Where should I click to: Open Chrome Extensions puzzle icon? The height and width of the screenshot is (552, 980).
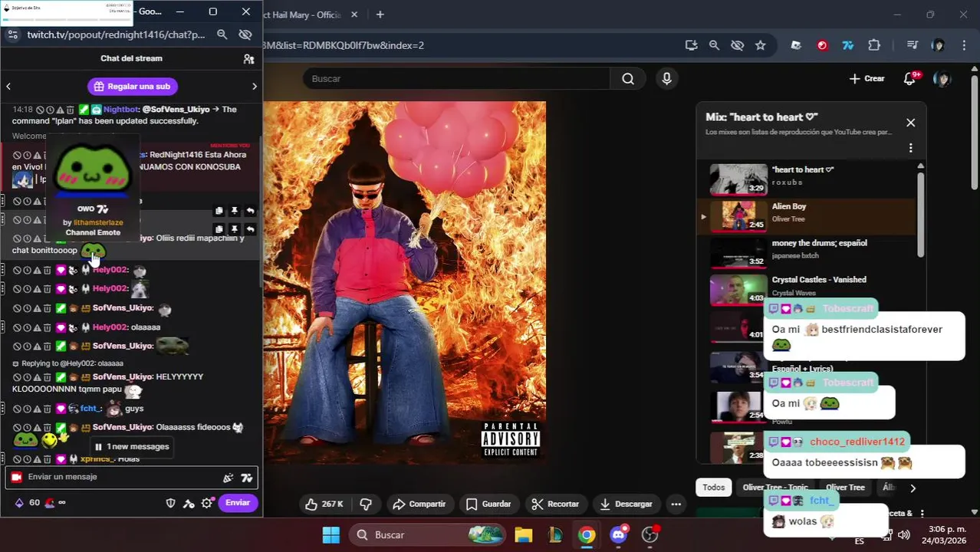pos(874,45)
